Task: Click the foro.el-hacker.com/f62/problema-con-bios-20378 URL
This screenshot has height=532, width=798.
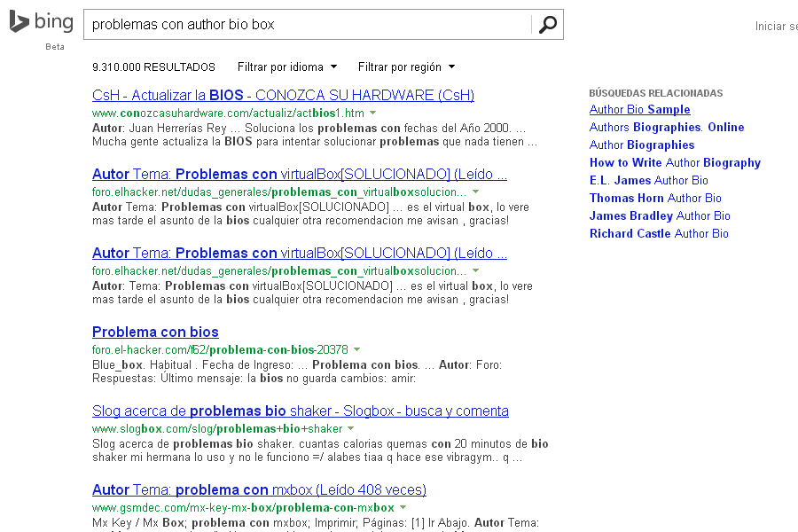Action: coord(220,349)
